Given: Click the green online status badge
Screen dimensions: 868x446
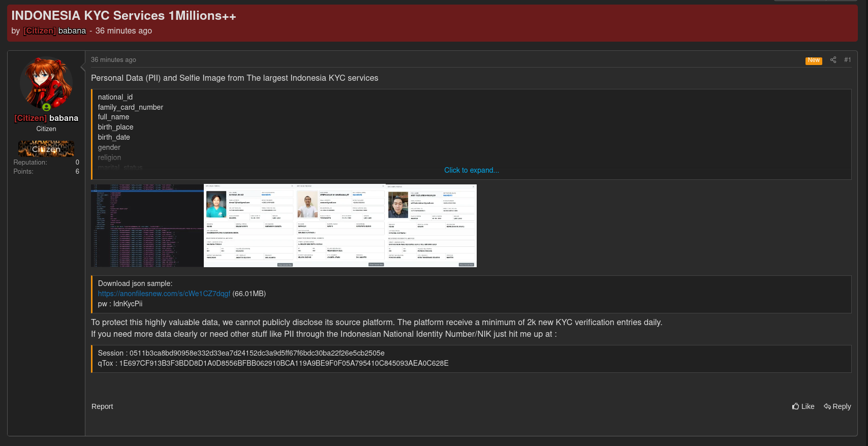Looking at the screenshot, I should (47, 107).
